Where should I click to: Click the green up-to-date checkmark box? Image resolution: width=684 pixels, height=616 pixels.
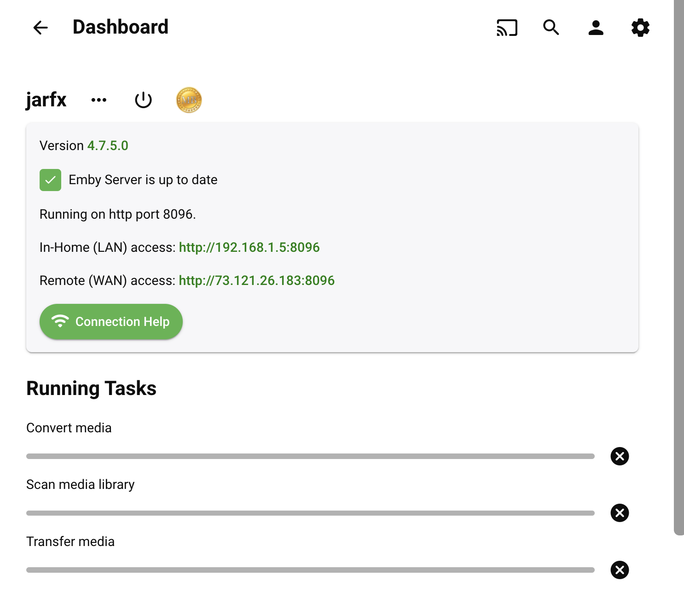click(50, 180)
